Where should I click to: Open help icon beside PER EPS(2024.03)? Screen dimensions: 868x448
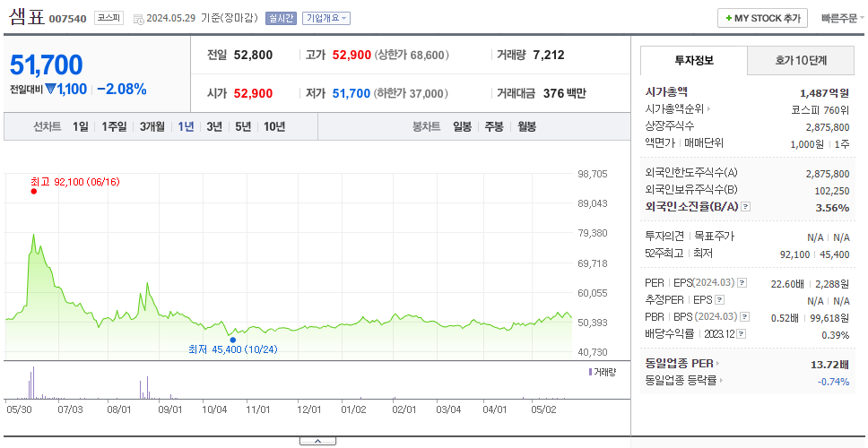(742, 283)
